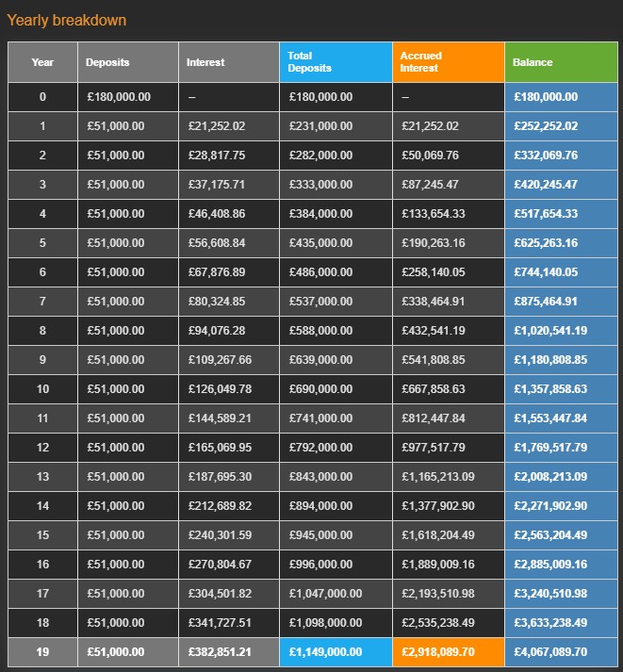Click interest value £80,324.85
This screenshot has height=672, width=623.
pos(217,302)
